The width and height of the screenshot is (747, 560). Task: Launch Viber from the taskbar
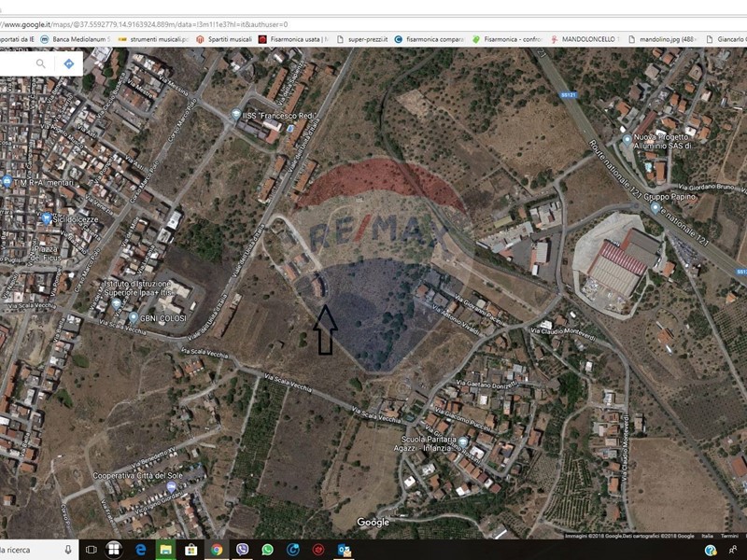coord(243,550)
